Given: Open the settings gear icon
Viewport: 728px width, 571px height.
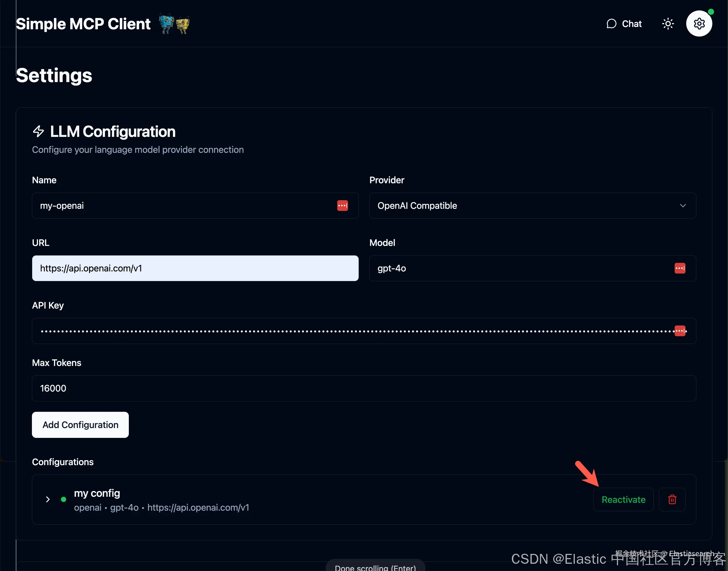Looking at the screenshot, I should pos(699,24).
